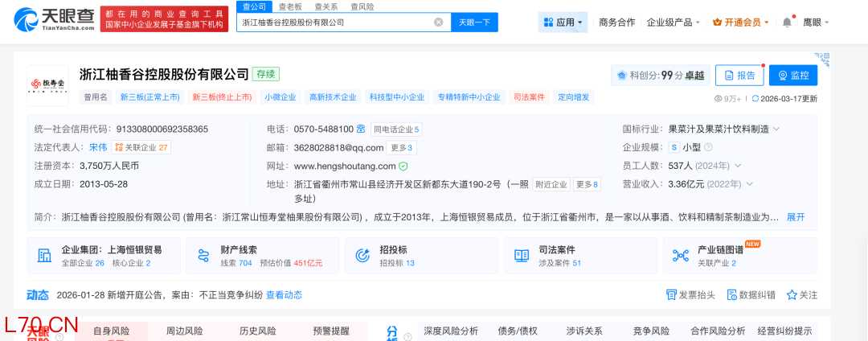Select the 历史风险 tab
The width and height of the screenshot is (868, 341).
pos(257,331)
